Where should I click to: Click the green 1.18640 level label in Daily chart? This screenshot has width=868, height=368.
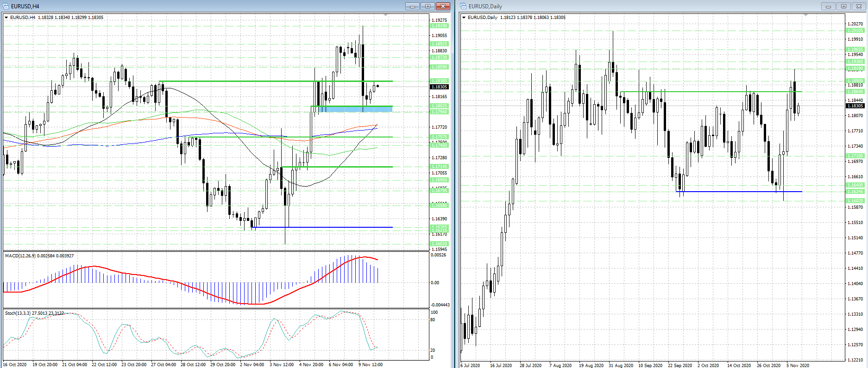(x=855, y=92)
